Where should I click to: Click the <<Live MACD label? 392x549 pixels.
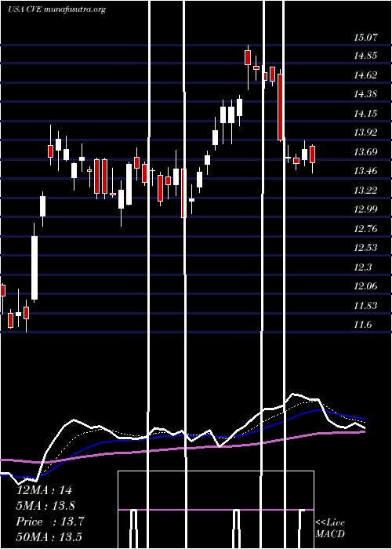(330, 529)
